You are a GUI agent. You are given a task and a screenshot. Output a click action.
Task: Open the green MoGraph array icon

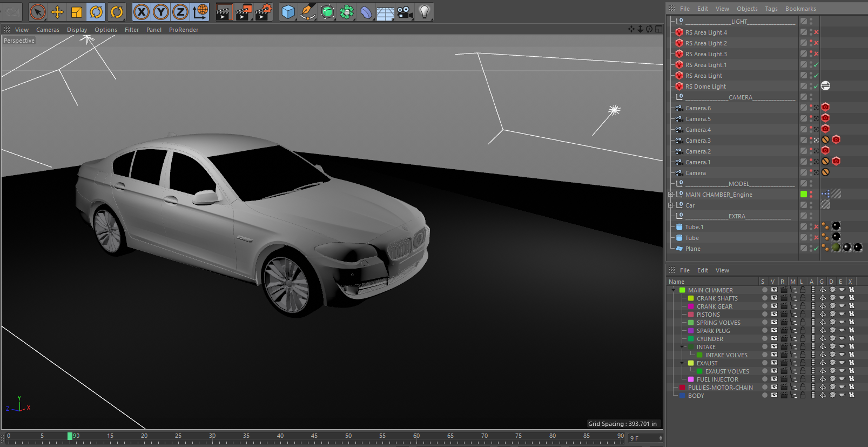click(347, 12)
